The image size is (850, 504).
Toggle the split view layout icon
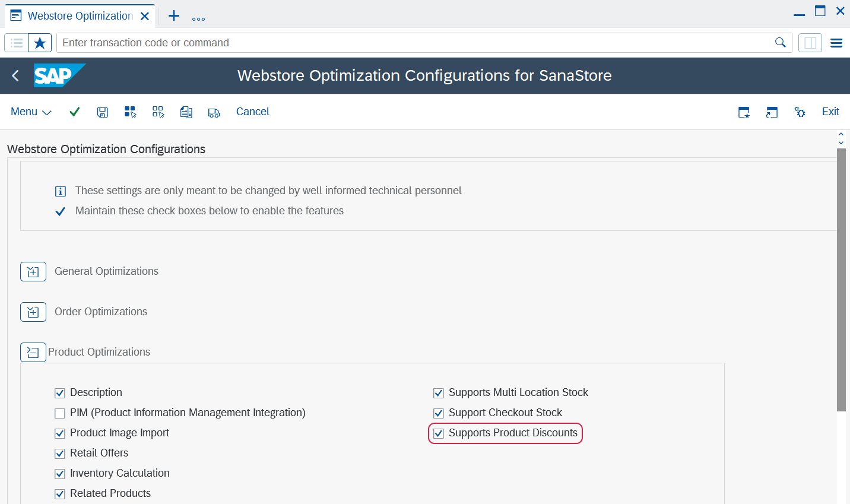[x=810, y=43]
